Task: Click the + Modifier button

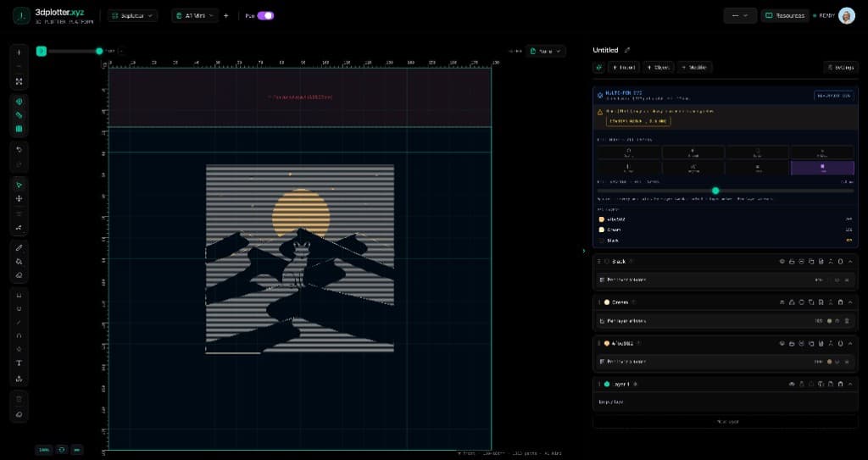Action: (x=694, y=67)
